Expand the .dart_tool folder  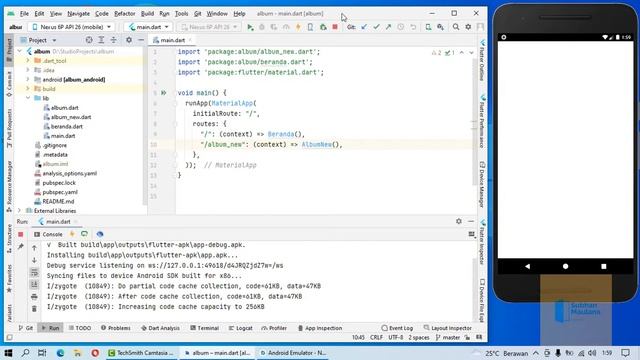pyautogui.click(x=28, y=61)
